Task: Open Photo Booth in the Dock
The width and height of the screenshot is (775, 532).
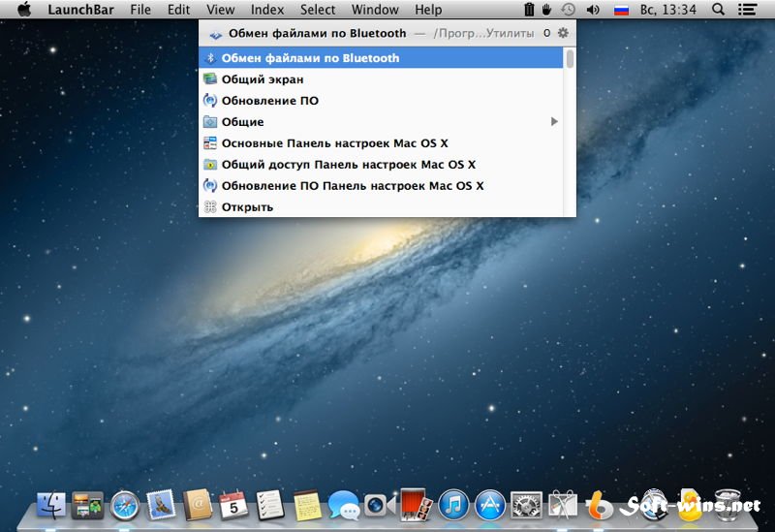Action: point(416,505)
